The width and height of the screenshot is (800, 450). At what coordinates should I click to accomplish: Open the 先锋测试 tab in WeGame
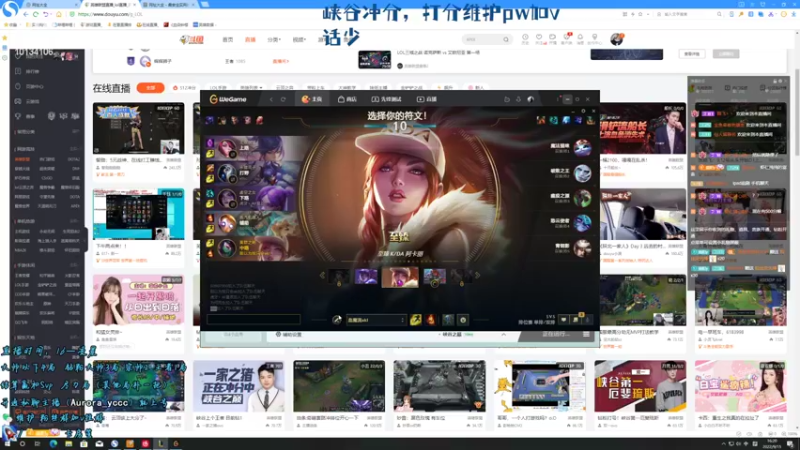(386, 99)
